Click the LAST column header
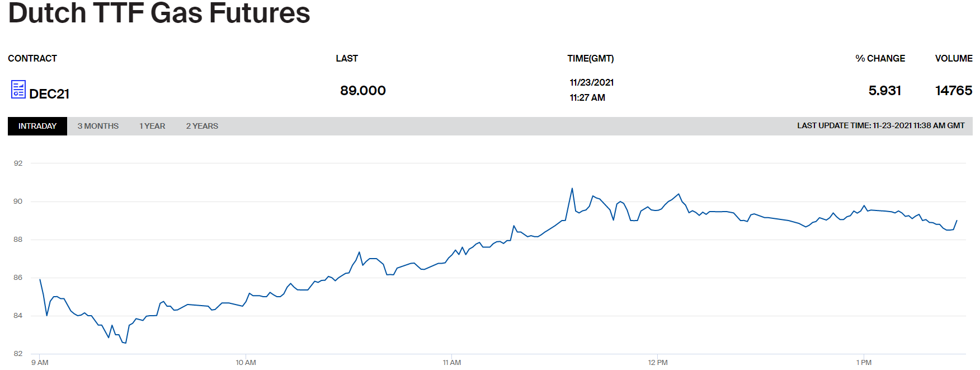Viewport: 980px width, 370px height. point(347,58)
